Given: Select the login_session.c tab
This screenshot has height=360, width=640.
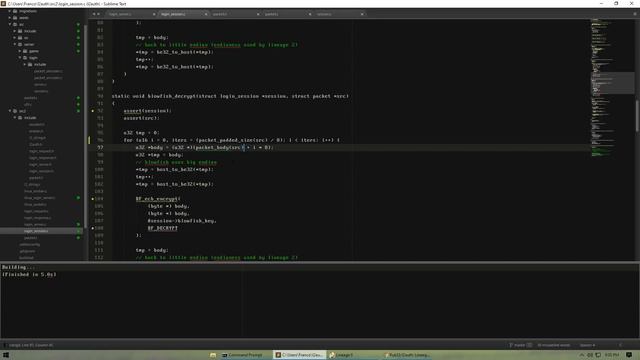Looking at the screenshot, I should click(x=182, y=14).
